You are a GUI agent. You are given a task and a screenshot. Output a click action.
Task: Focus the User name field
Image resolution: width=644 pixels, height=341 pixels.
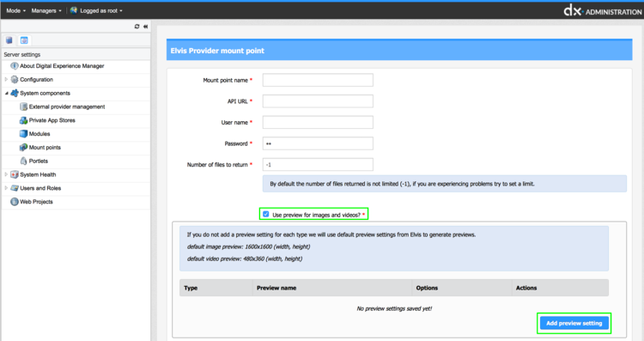click(x=318, y=122)
